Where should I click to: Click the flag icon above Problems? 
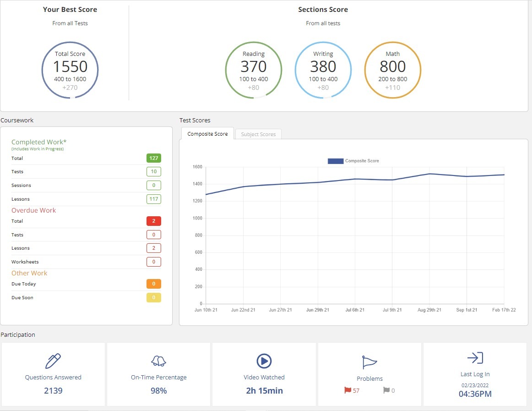tap(369, 362)
